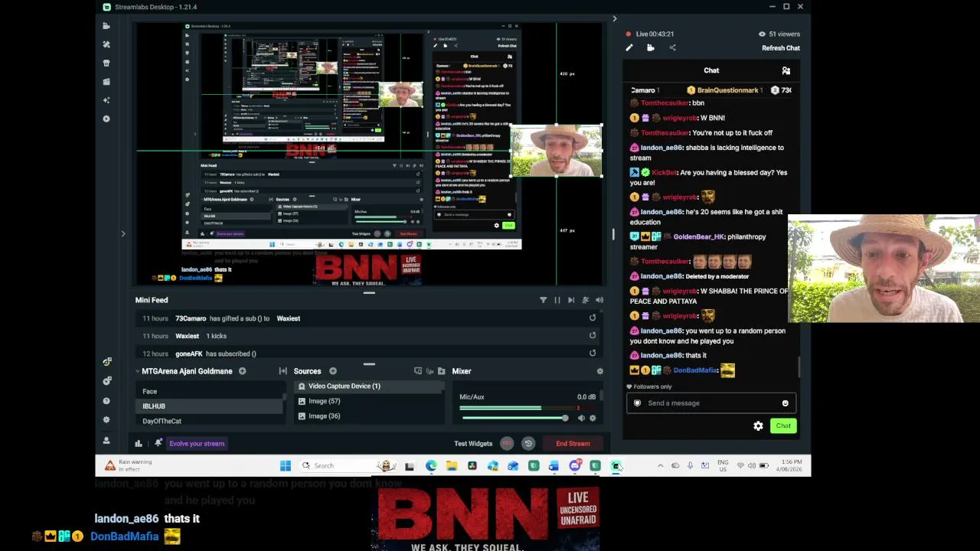Filter Mini Feed events with funnel icon
The width and height of the screenshot is (980, 551).
point(543,300)
